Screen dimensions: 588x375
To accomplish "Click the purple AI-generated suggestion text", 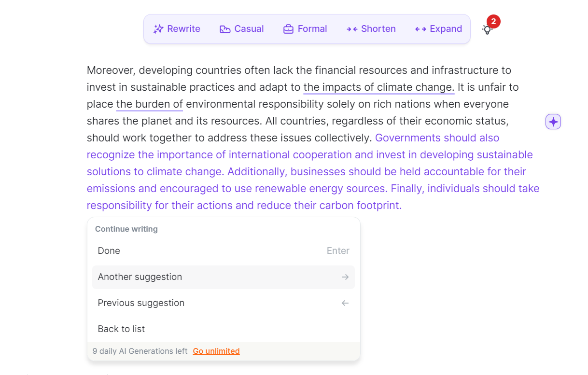I will (x=309, y=172).
